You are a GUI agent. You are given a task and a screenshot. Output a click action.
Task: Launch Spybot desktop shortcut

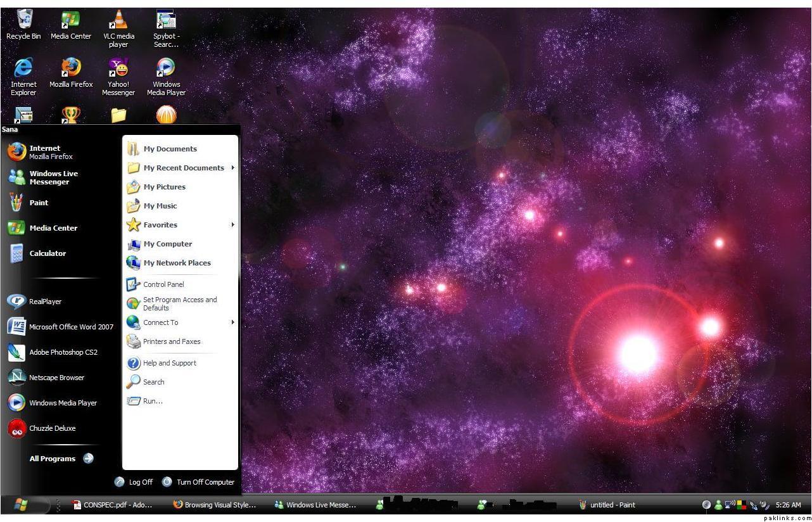click(x=166, y=22)
